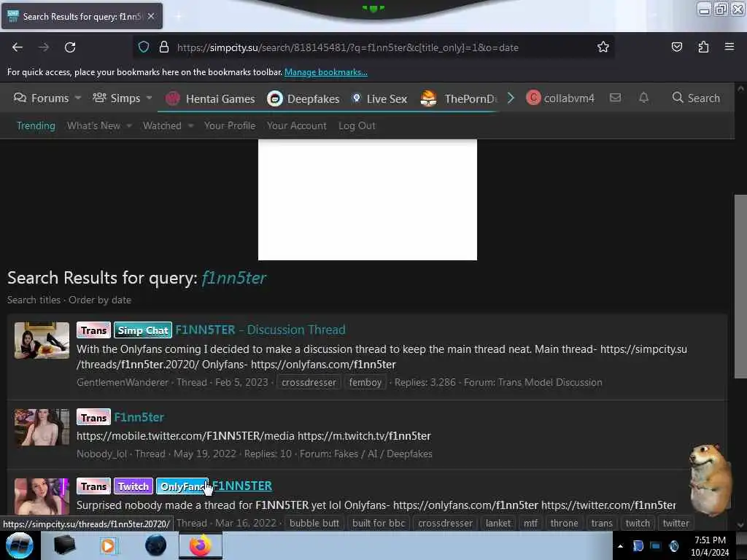
Task: Click the crossdresser tag on first result
Action: pyautogui.click(x=309, y=382)
